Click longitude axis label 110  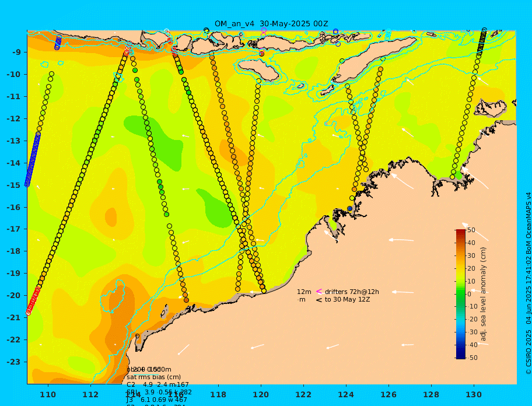(48, 395)
